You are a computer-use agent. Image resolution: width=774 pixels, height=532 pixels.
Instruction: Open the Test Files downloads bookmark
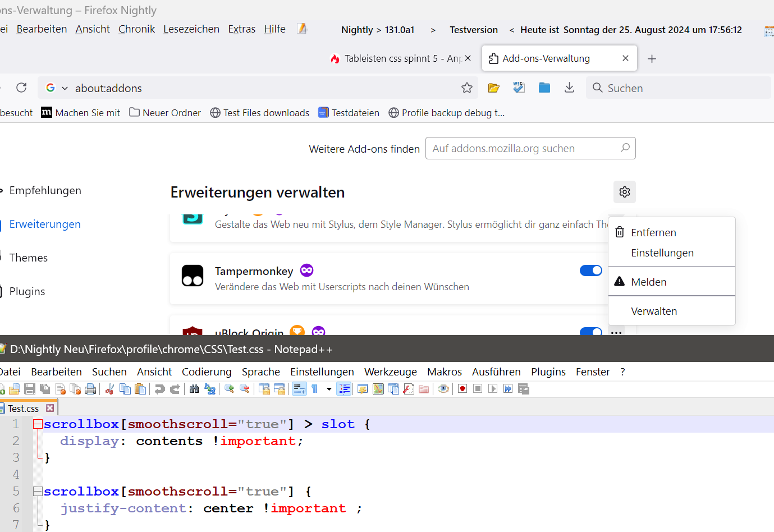259,113
